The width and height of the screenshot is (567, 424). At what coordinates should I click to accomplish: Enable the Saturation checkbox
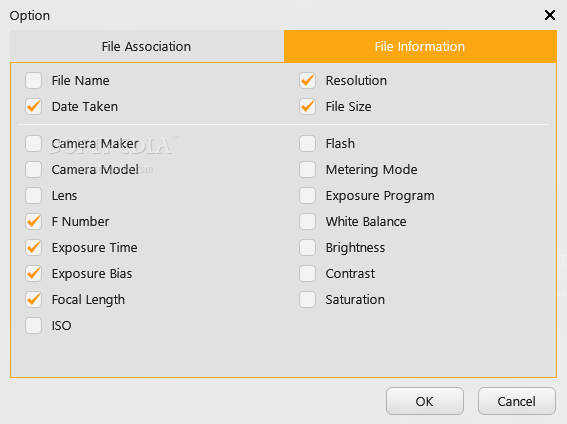click(307, 300)
